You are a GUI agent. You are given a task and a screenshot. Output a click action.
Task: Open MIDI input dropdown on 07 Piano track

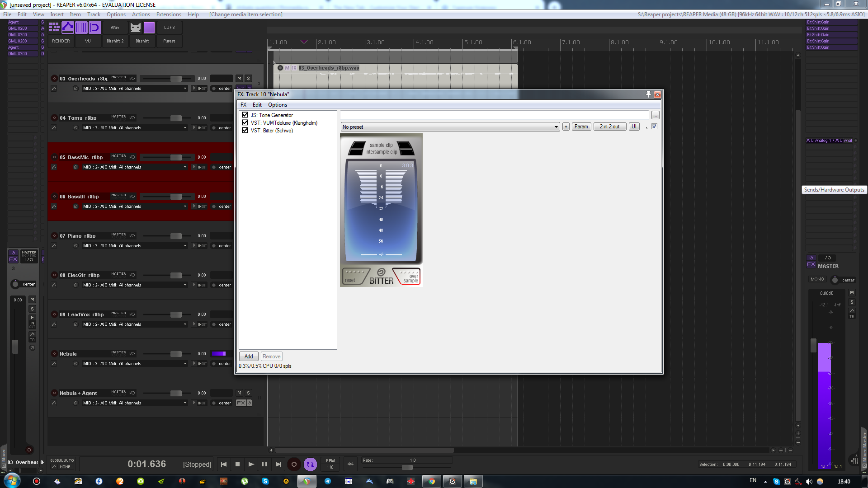pyautogui.click(x=135, y=246)
